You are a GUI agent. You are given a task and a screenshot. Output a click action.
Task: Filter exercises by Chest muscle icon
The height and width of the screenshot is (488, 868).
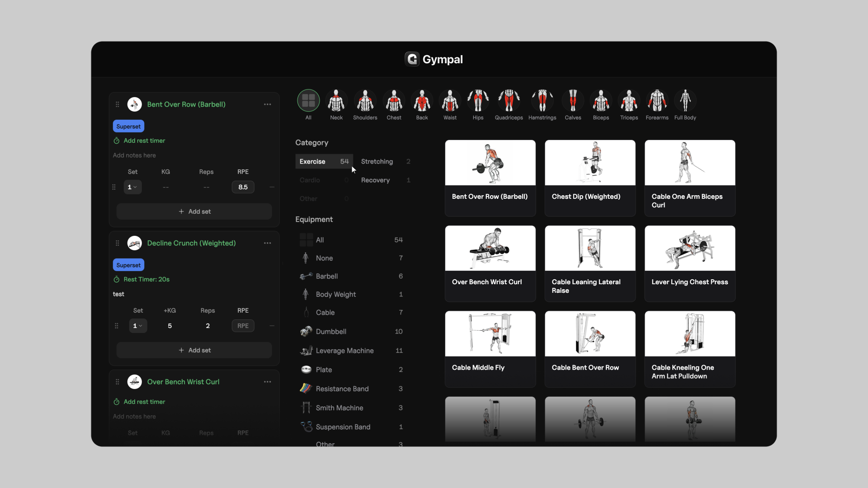point(394,100)
